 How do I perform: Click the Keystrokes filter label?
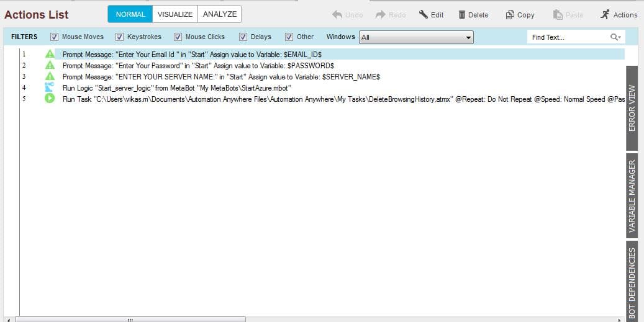click(144, 37)
